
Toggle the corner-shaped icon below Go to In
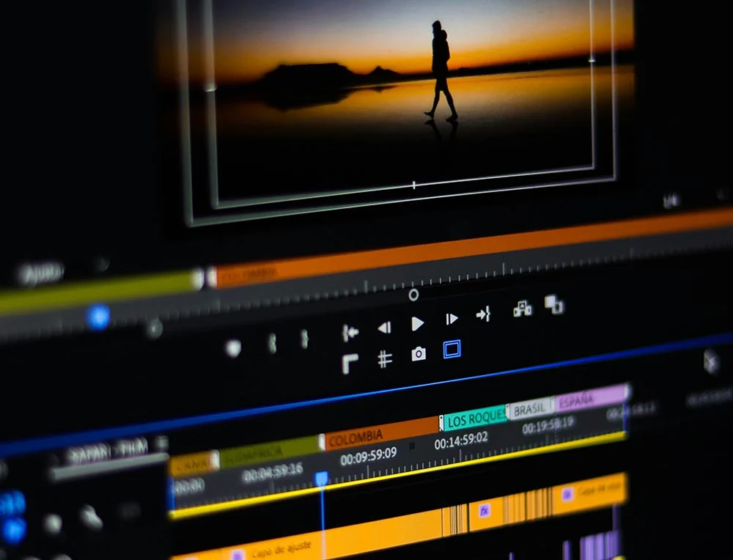click(350, 364)
